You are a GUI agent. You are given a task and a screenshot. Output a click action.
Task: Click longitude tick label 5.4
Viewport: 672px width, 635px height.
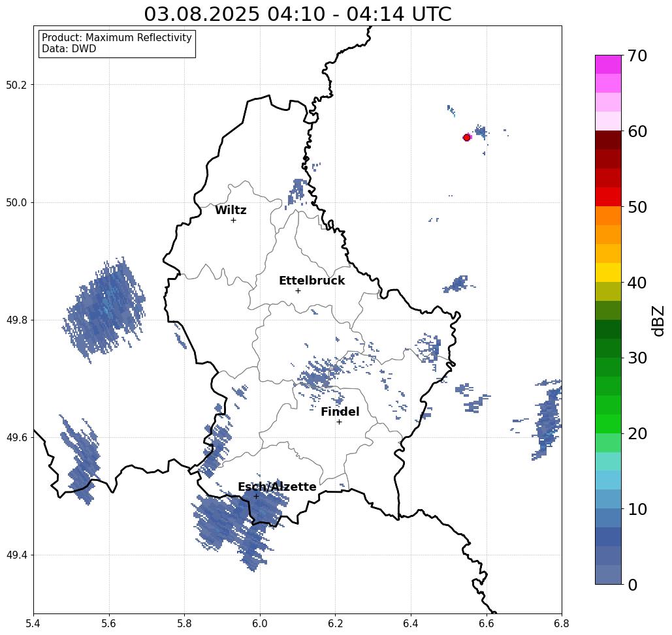(33, 623)
